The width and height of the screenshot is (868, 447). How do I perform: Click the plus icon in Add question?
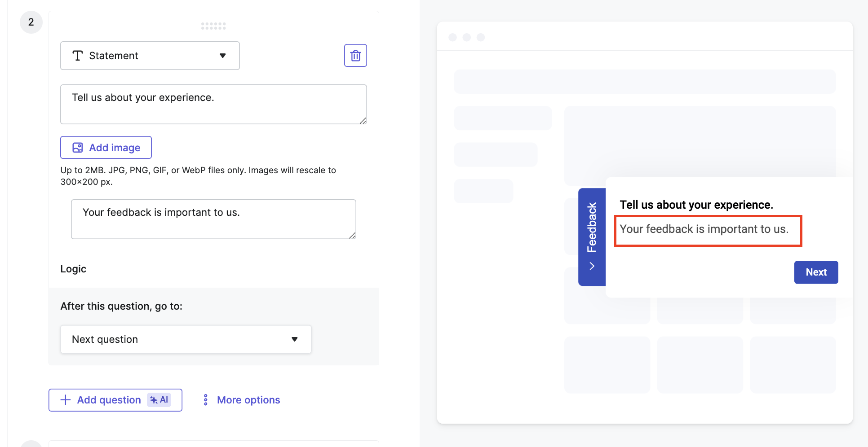66,400
